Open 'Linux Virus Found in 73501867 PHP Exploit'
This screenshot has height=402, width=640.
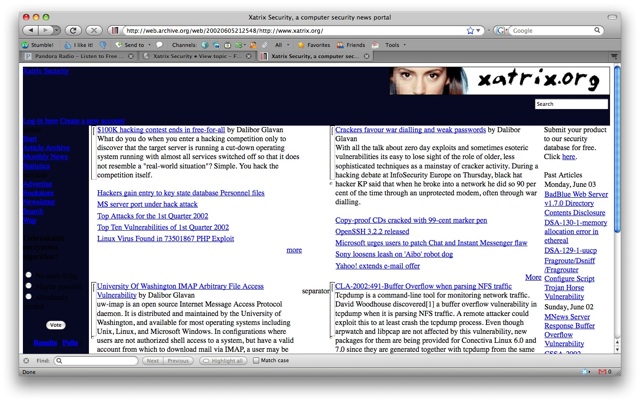click(x=166, y=238)
